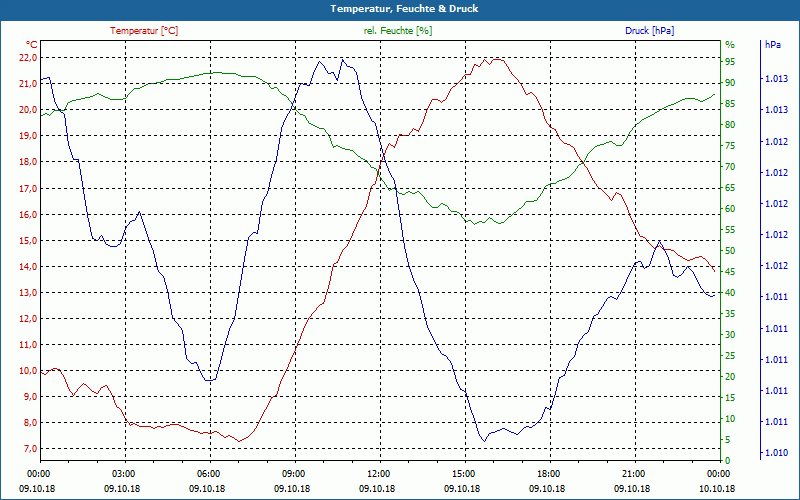Select the green 'rel. Feuchte [%]' legend label
Viewport: 800px width, 500px height.
pos(397,31)
